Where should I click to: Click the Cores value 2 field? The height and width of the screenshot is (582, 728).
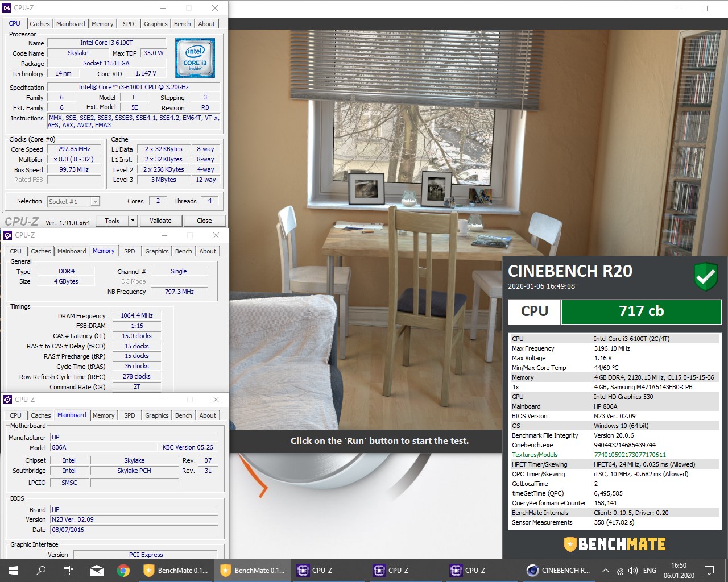point(158,201)
